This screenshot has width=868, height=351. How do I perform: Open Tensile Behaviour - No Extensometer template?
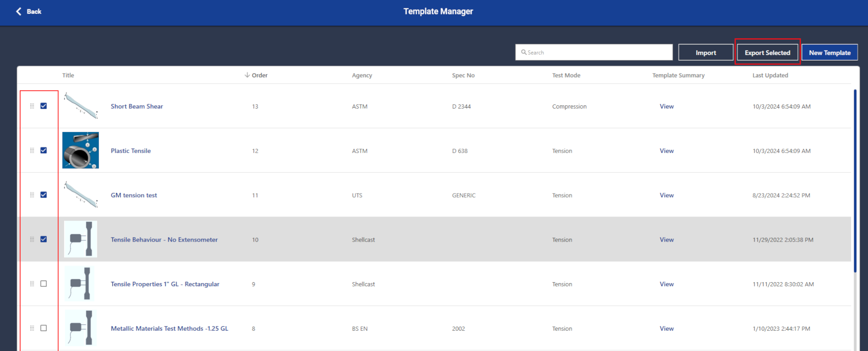(x=164, y=240)
